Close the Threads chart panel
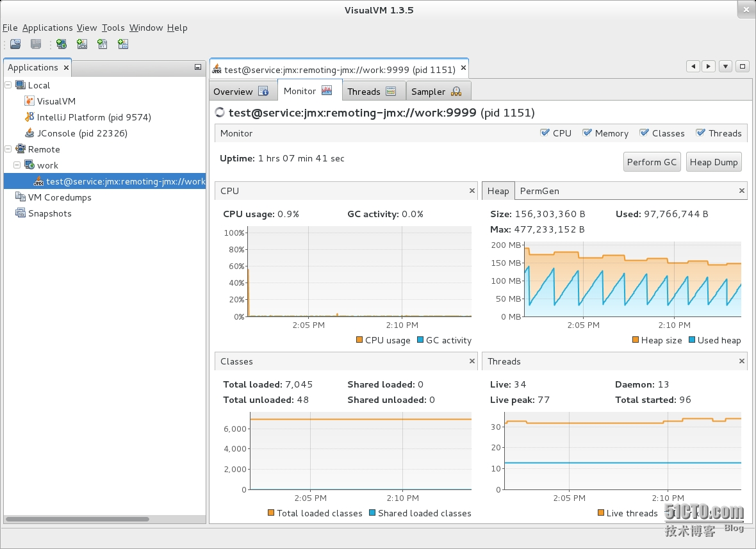This screenshot has height=549, width=756. pos(741,361)
